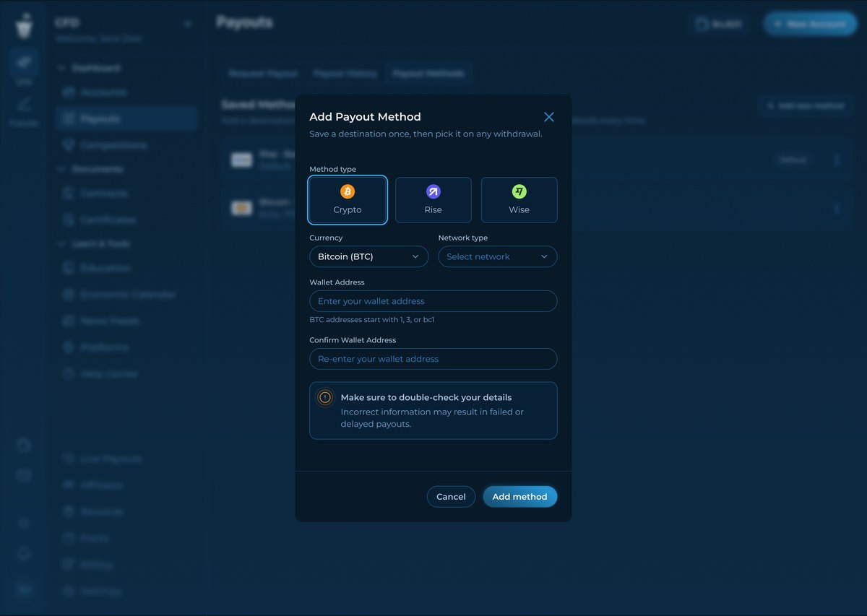Viewport: 867px width, 616px height.
Task: Click the 'Add Payout Method' dialog title
Action: tap(365, 117)
